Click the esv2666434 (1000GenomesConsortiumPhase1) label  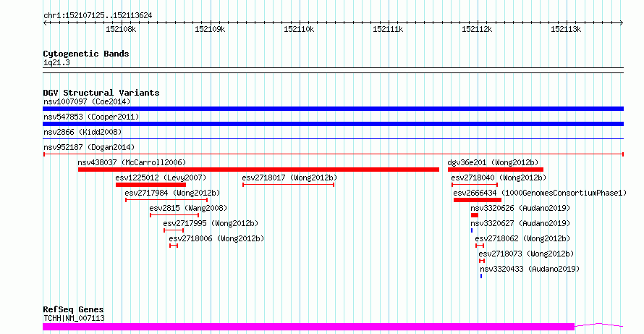point(540,193)
